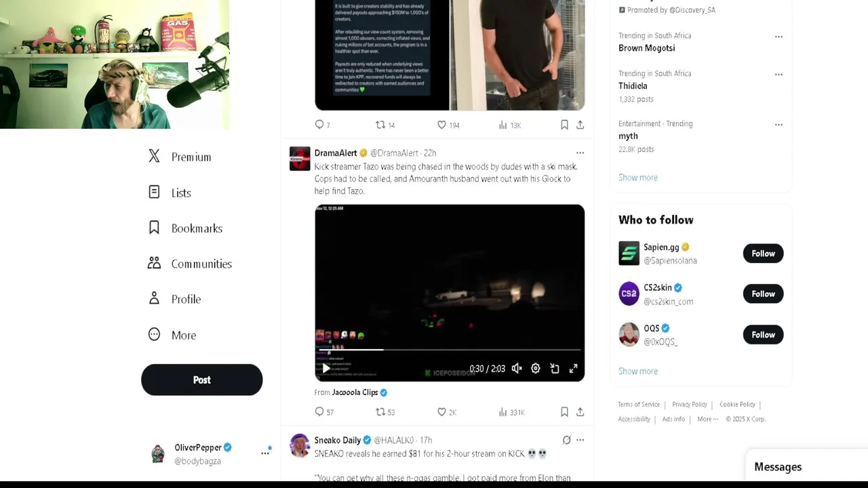Image resolution: width=868 pixels, height=488 pixels.
Task: Unmute the video's sound icon
Action: (x=517, y=369)
